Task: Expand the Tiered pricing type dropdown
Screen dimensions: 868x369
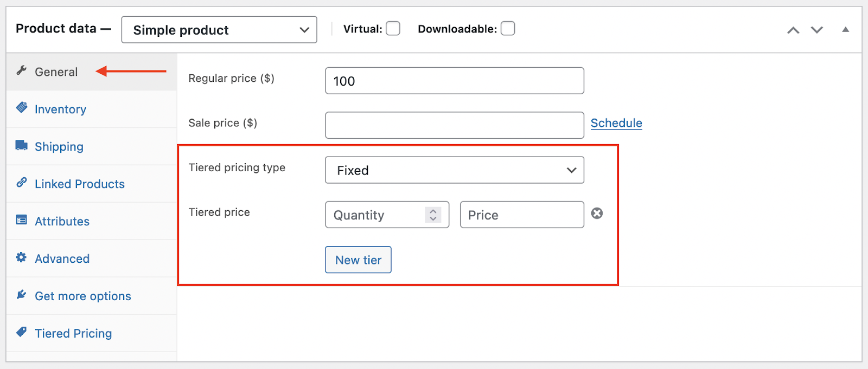Action: point(454,170)
